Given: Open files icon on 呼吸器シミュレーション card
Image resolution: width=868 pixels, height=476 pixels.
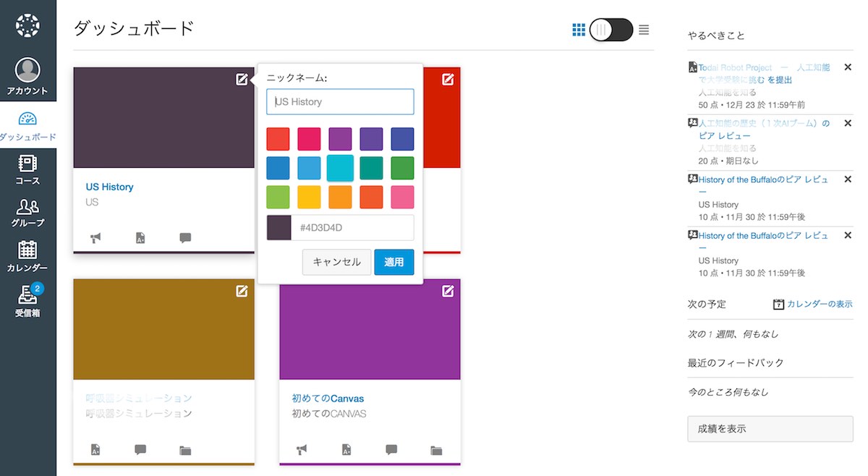Looking at the screenshot, I should click(185, 450).
